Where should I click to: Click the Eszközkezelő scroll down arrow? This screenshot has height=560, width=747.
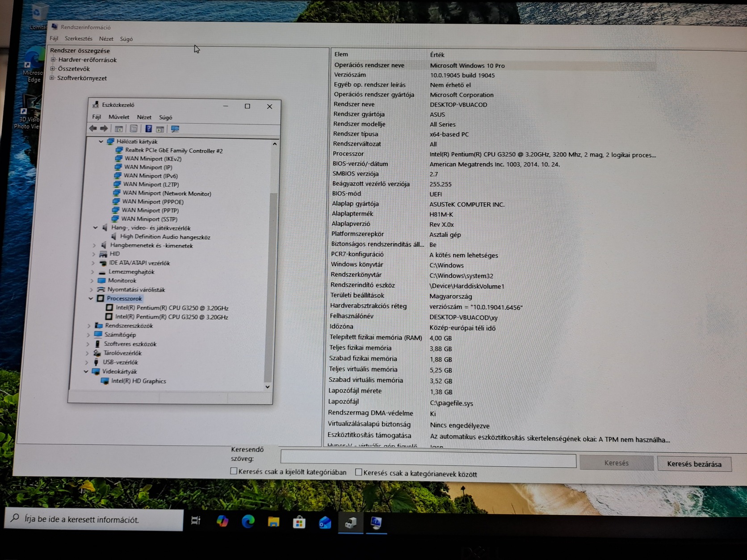pos(267,387)
